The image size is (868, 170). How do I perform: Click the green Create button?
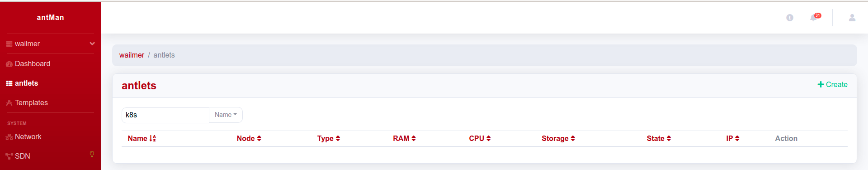(832, 85)
